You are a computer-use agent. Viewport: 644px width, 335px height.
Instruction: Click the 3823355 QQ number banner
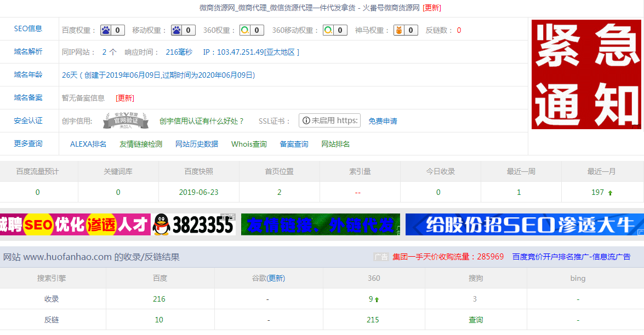pos(203,224)
